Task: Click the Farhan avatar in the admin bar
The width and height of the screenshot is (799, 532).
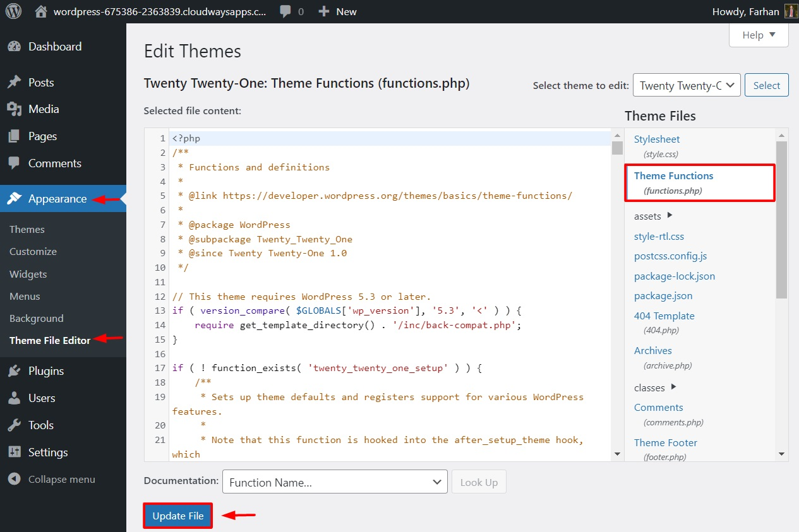Action: [790, 11]
